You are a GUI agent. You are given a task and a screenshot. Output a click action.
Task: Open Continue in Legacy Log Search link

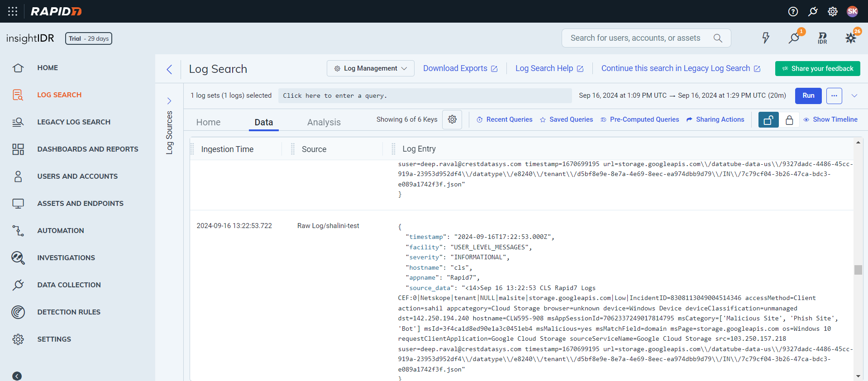coord(681,68)
